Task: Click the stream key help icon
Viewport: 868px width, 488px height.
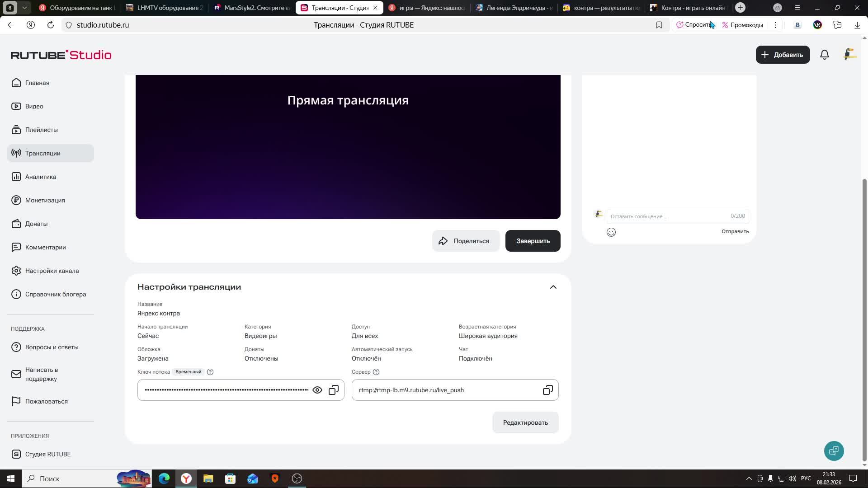Action: point(210,372)
